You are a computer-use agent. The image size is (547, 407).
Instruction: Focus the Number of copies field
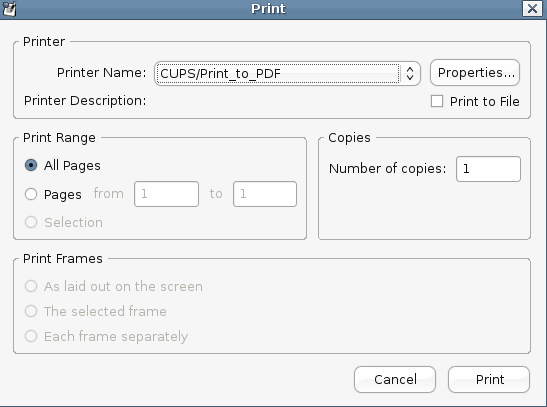click(488, 169)
